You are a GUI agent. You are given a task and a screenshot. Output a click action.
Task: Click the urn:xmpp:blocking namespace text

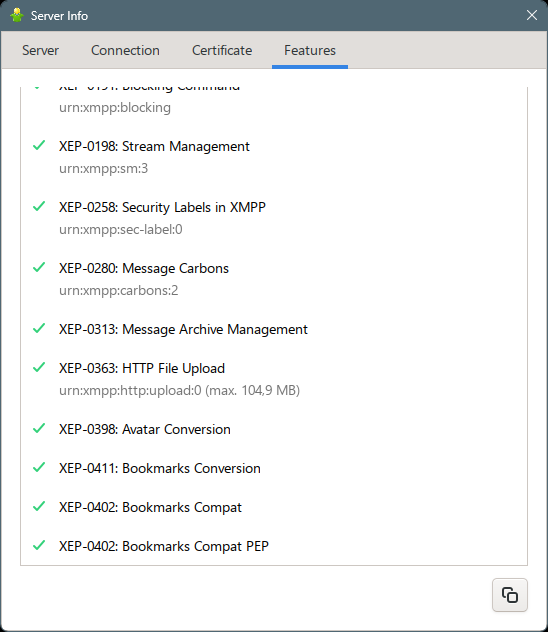[x=115, y=108]
